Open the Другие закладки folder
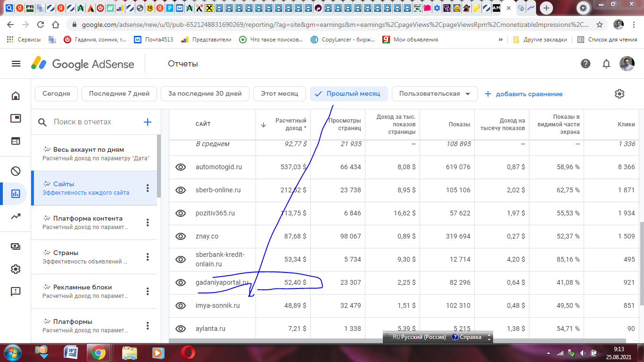Screen dimensions: 644x362 point(540,40)
